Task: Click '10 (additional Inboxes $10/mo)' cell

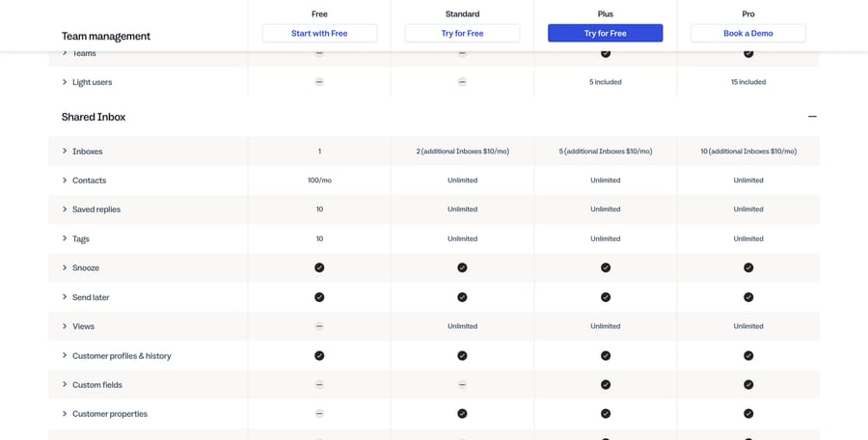Action: point(748,151)
